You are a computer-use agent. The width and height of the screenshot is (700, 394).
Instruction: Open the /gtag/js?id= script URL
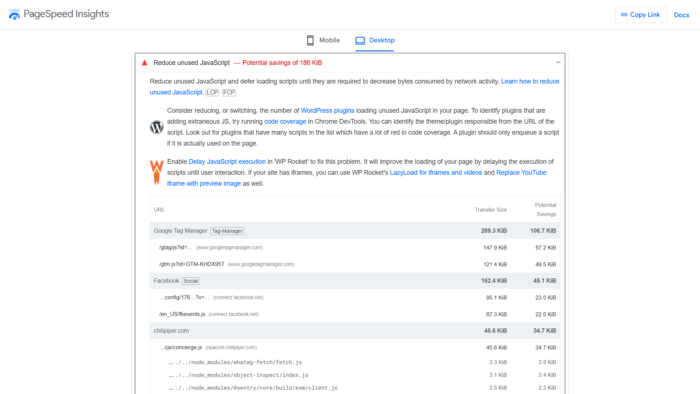tap(175, 247)
